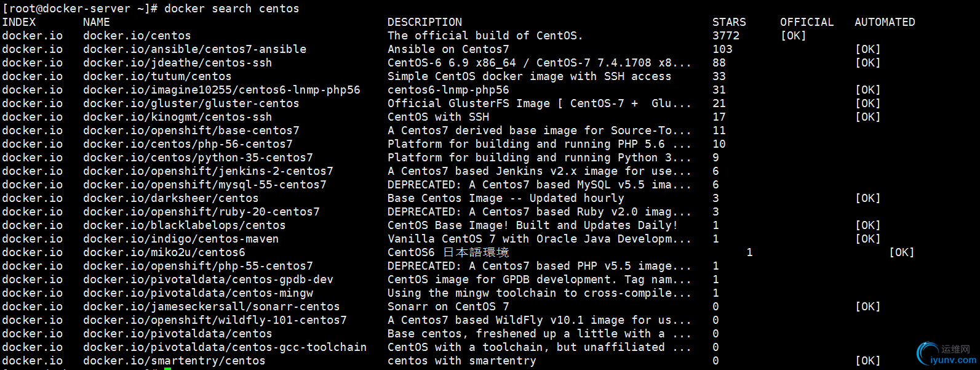This screenshot has height=370, width=980.
Task: Click the [OK] on the sonarr-centos row
Action: click(x=868, y=307)
